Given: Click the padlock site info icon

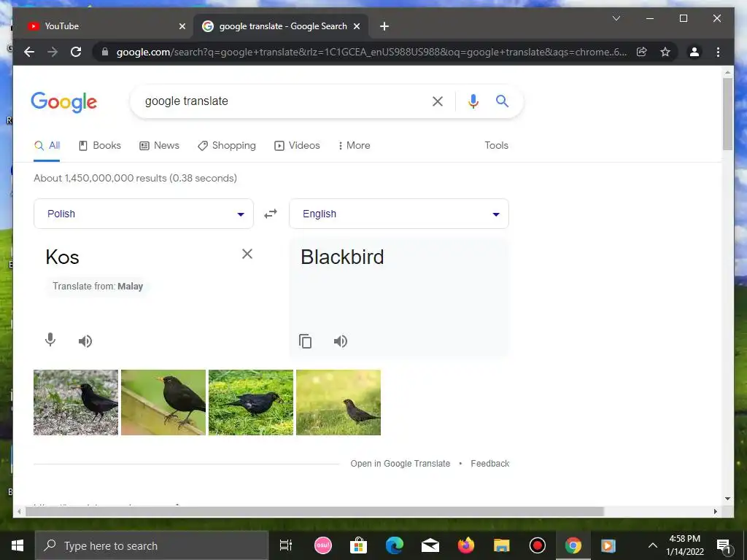Looking at the screenshot, I should [105, 52].
